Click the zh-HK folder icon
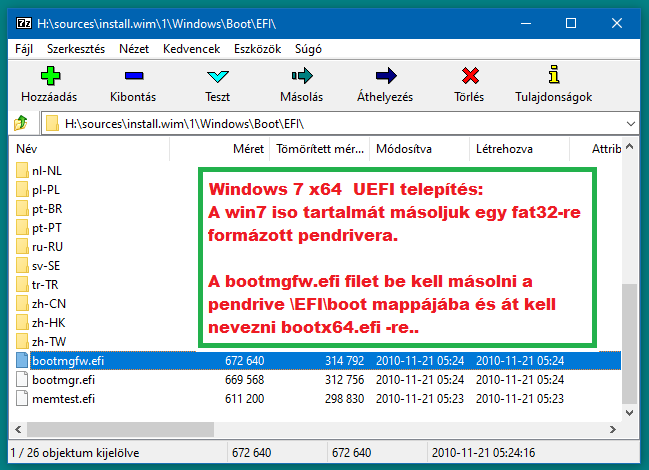This screenshot has height=470, width=649. coord(22,323)
